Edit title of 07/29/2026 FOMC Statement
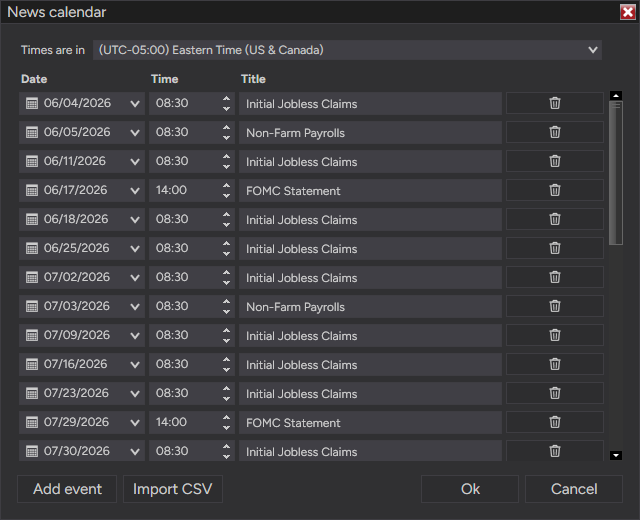640x520 pixels. (x=370, y=422)
